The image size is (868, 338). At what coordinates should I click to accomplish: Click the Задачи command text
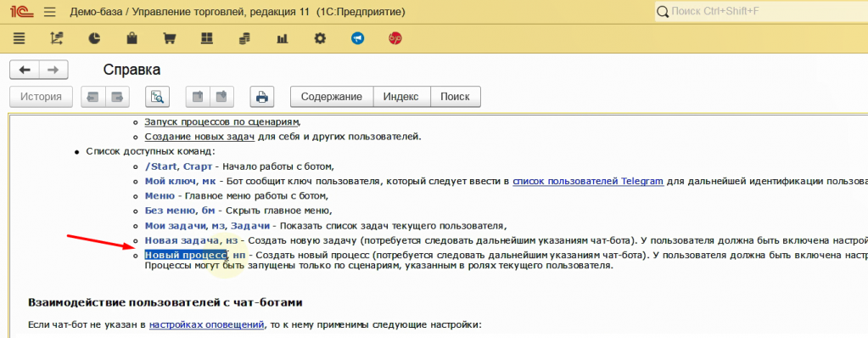click(x=250, y=226)
